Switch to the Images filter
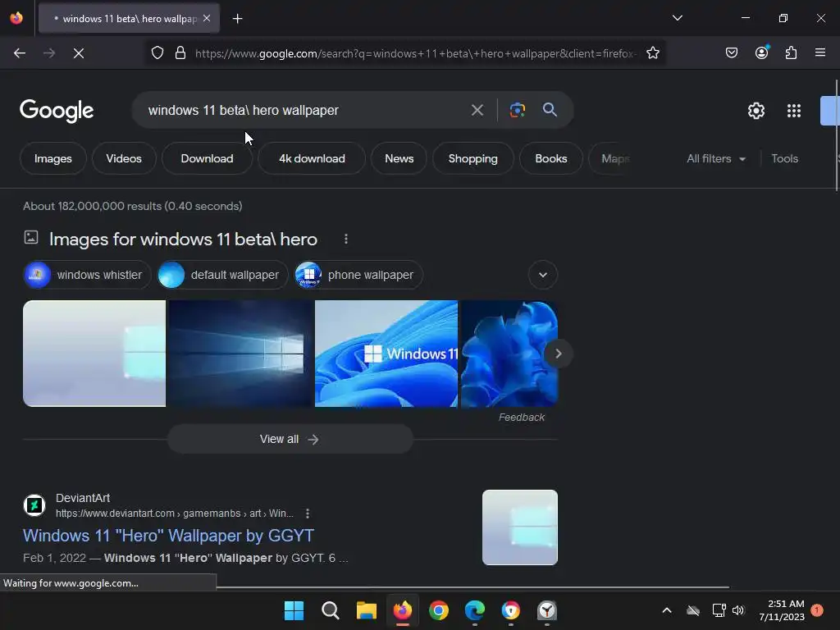 click(x=53, y=158)
